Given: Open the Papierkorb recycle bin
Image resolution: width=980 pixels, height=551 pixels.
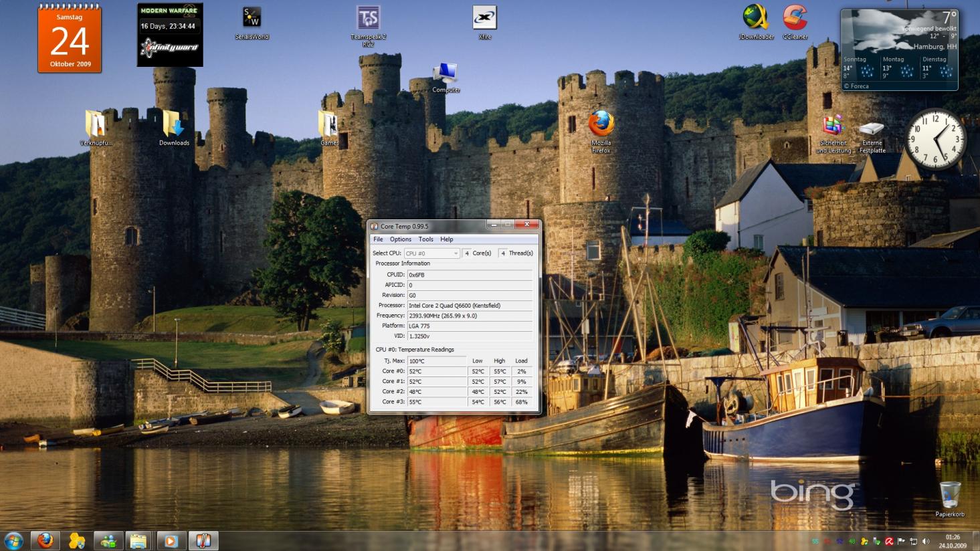Looking at the screenshot, I should point(950,499).
